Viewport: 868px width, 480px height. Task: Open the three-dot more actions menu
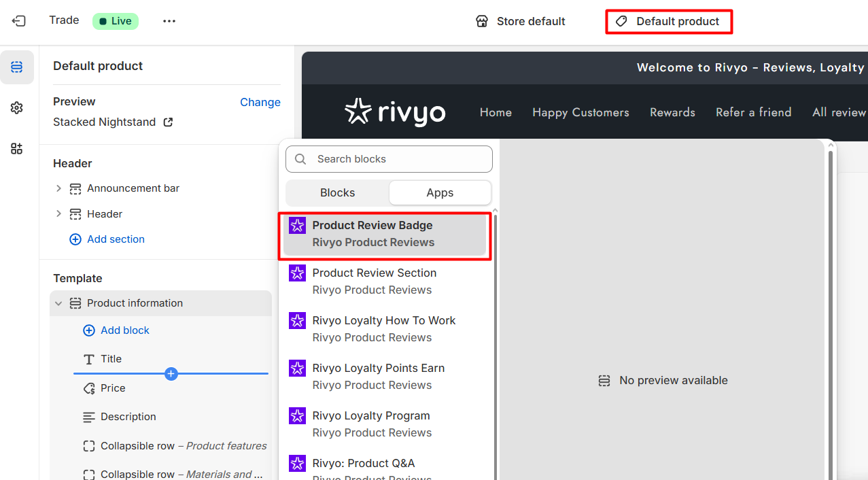(169, 21)
